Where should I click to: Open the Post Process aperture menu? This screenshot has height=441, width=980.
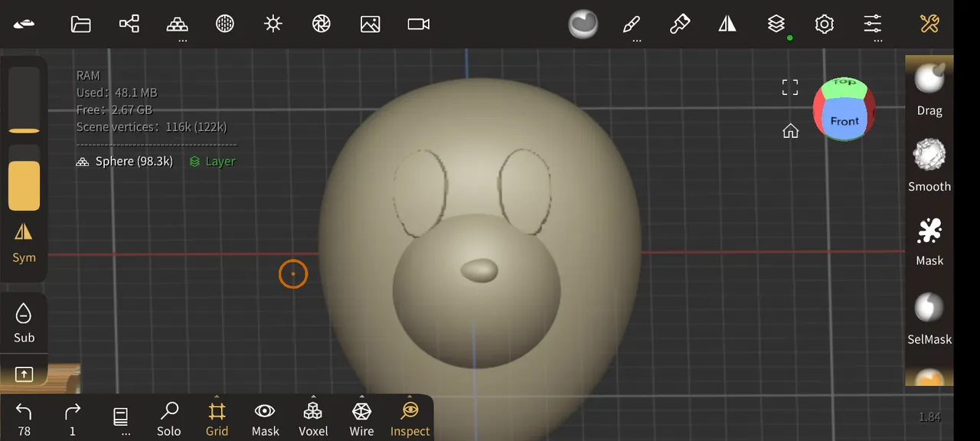pyautogui.click(x=322, y=24)
